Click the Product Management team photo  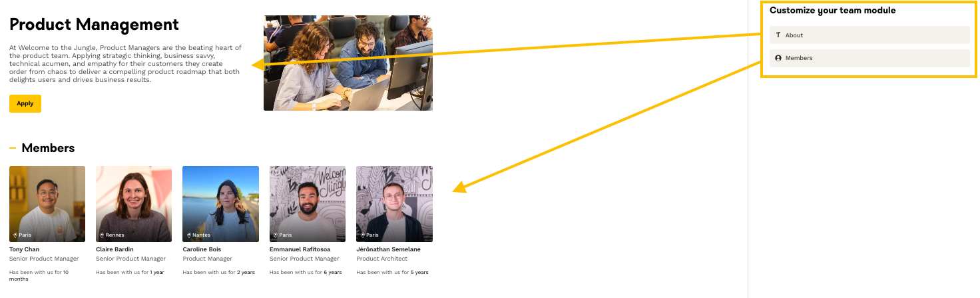click(x=348, y=63)
